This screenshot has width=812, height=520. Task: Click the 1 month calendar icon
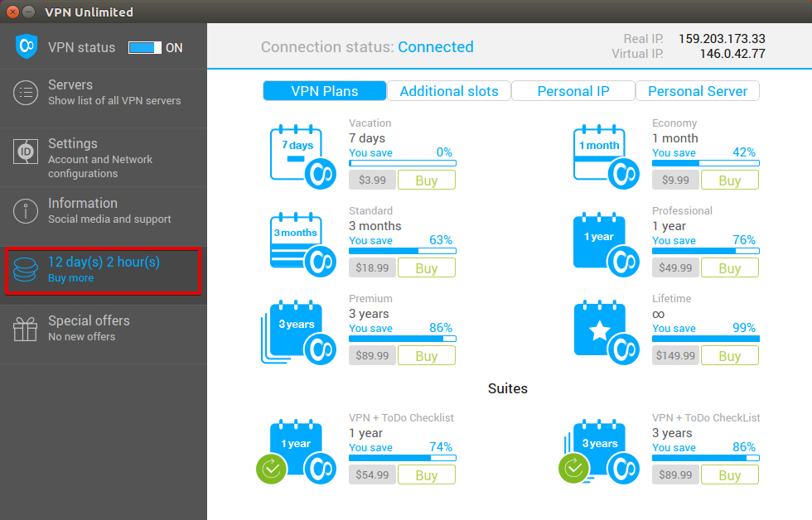pyautogui.click(x=606, y=156)
